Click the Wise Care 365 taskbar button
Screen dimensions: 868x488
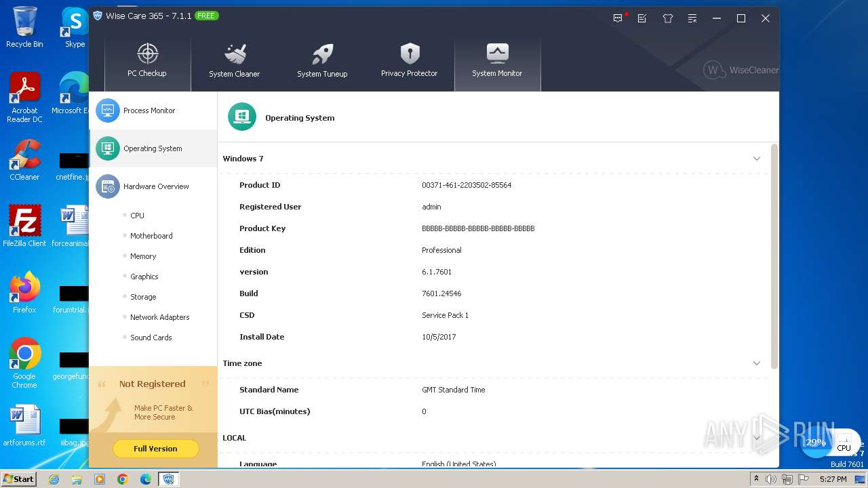pyautogui.click(x=169, y=479)
